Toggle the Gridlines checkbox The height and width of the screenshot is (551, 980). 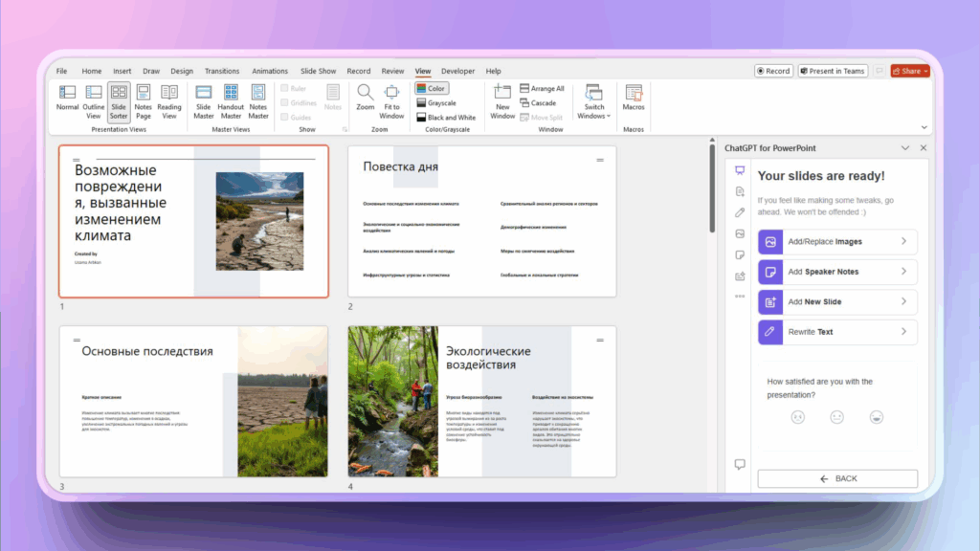pos(285,103)
